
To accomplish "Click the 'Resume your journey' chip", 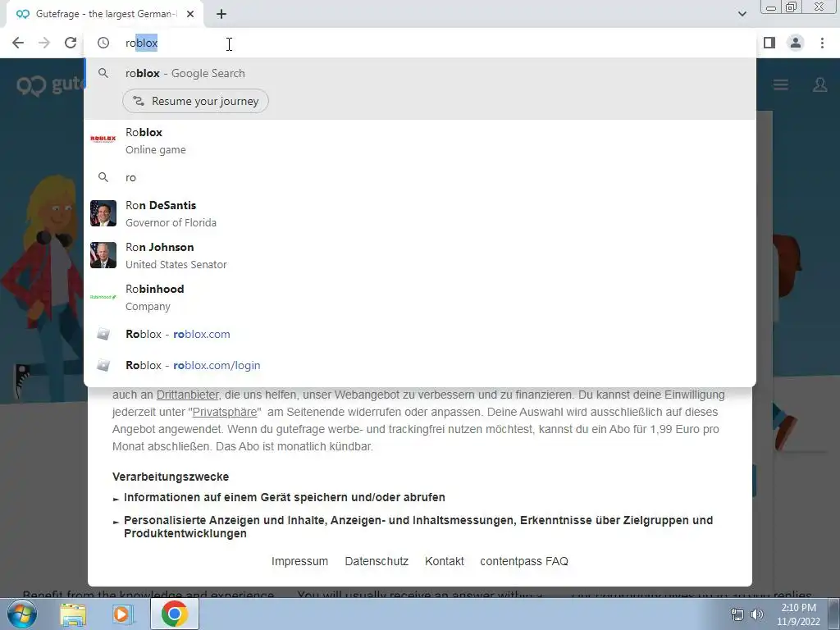I will coord(195,101).
